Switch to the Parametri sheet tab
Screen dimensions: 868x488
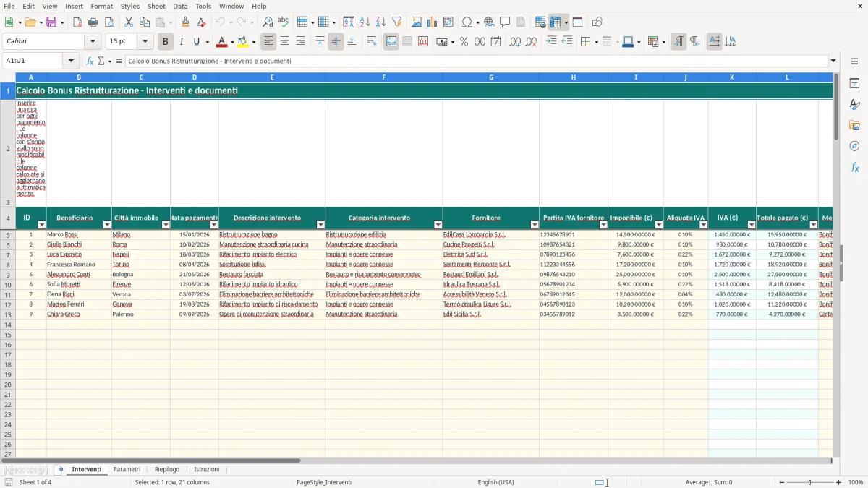[x=127, y=470]
